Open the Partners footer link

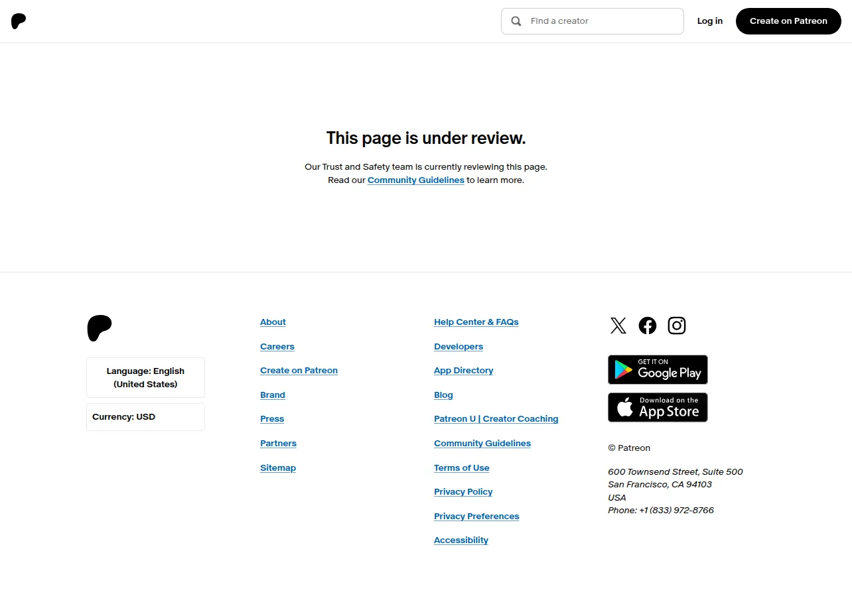278,444
